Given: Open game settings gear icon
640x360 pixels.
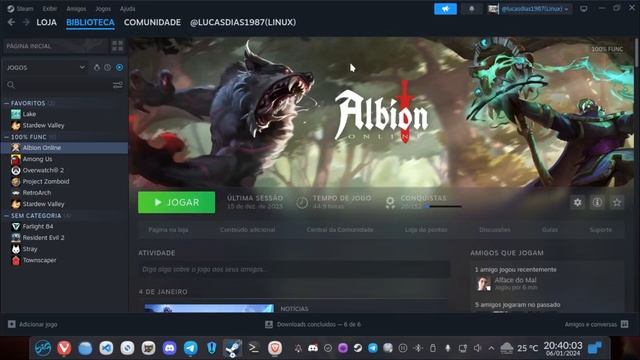Looking at the screenshot, I should pyautogui.click(x=578, y=202).
